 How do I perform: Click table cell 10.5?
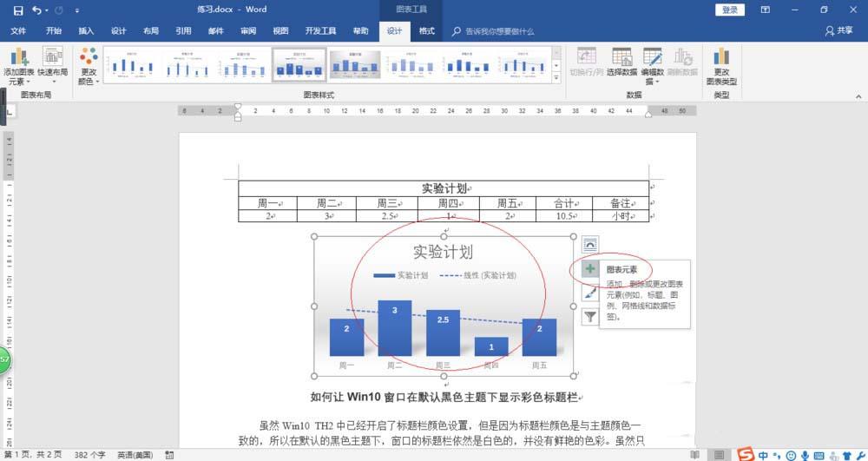point(563,216)
